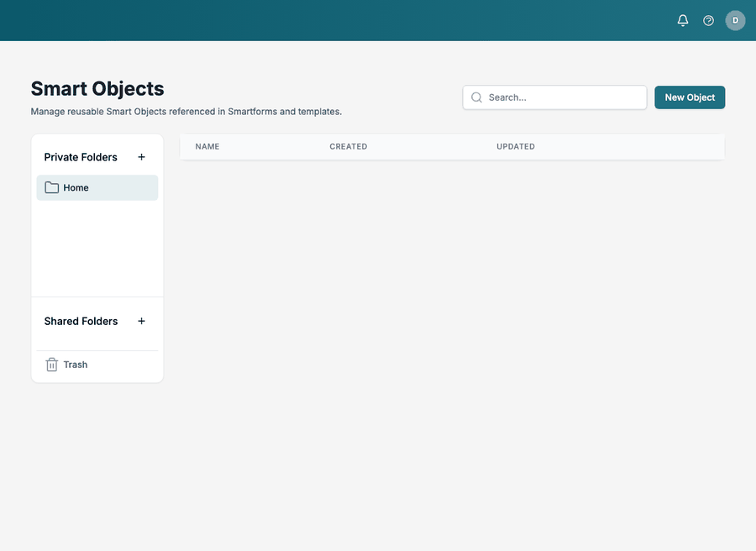Sort by the NAME column header
The width and height of the screenshot is (756, 551).
(x=207, y=146)
